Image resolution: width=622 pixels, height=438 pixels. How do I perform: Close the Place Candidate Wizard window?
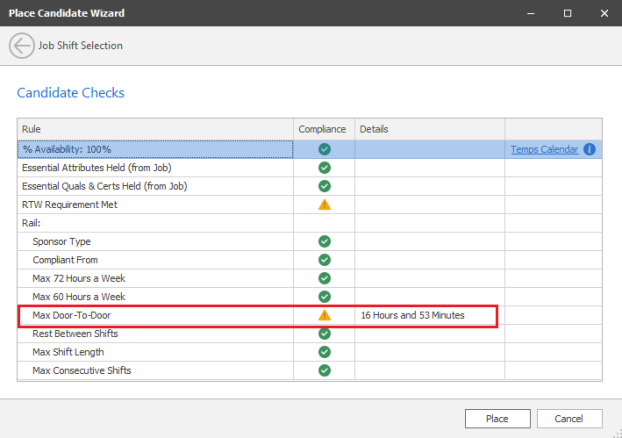pos(604,13)
